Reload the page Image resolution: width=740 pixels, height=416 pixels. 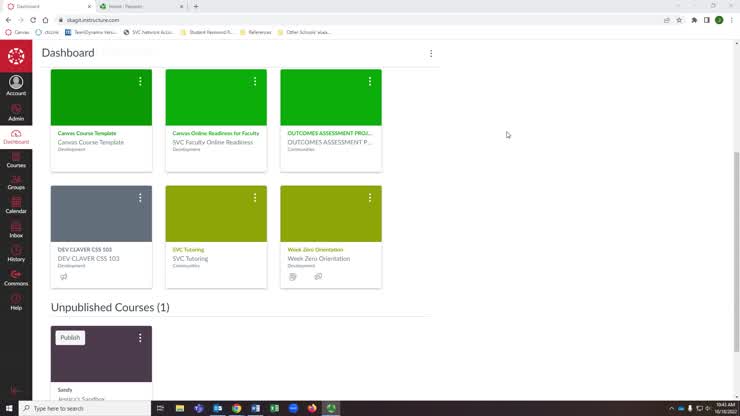[x=33, y=20]
